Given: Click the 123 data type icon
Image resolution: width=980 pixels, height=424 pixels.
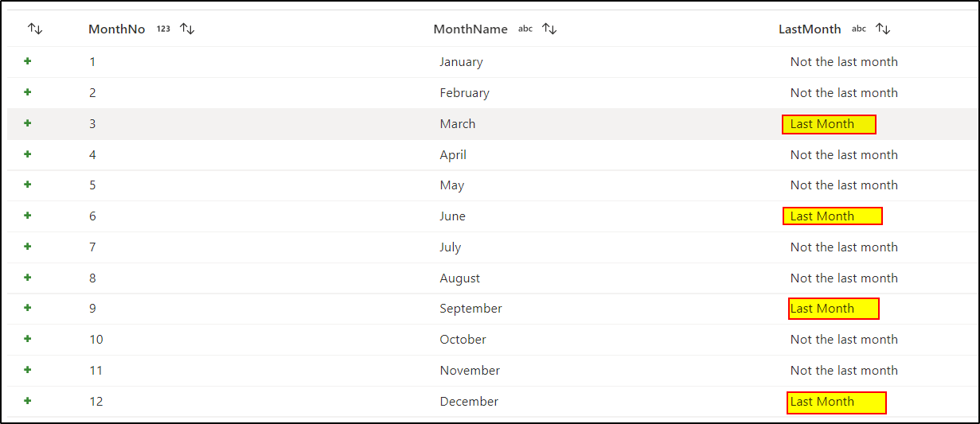Looking at the screenshot, I should 163,29.
